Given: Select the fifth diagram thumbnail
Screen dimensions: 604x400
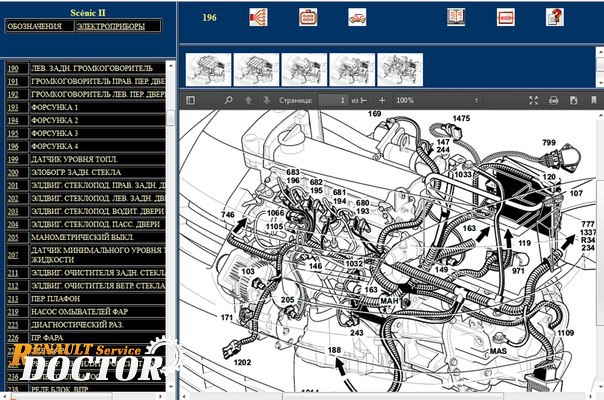Looking at the screenshot, I should pyautogui.click(x=400, y=69).
